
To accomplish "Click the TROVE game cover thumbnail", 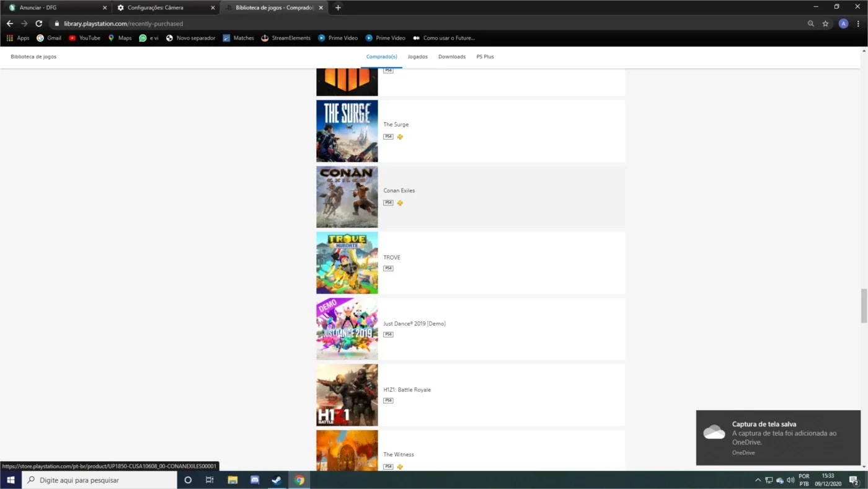I will click(x=347, y=263).
